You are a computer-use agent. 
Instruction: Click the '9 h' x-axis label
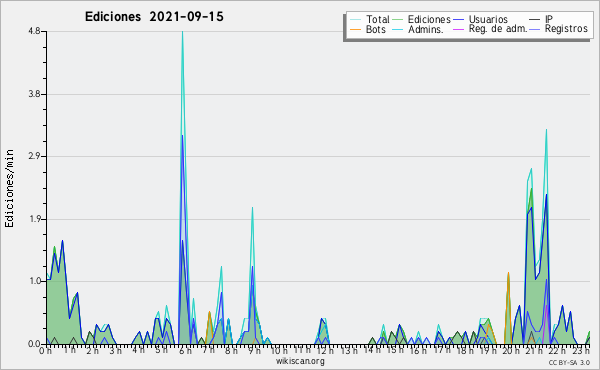[254, 350]
